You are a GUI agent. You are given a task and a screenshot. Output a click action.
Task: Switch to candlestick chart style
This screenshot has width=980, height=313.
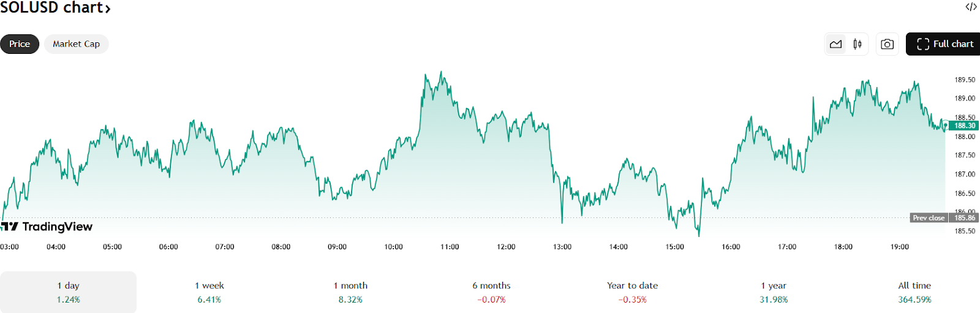[x=858, y=44]
